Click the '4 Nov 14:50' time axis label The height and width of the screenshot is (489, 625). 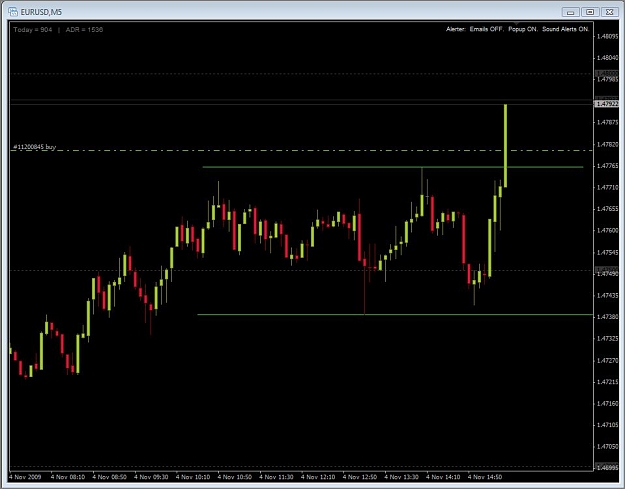point(485,477)
